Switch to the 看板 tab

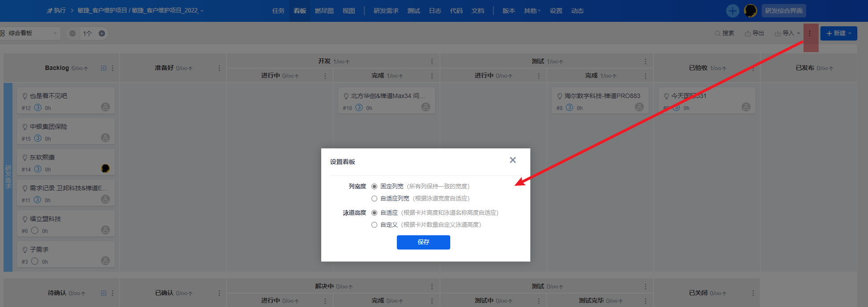pyautogui.click(x=300, y=11)
